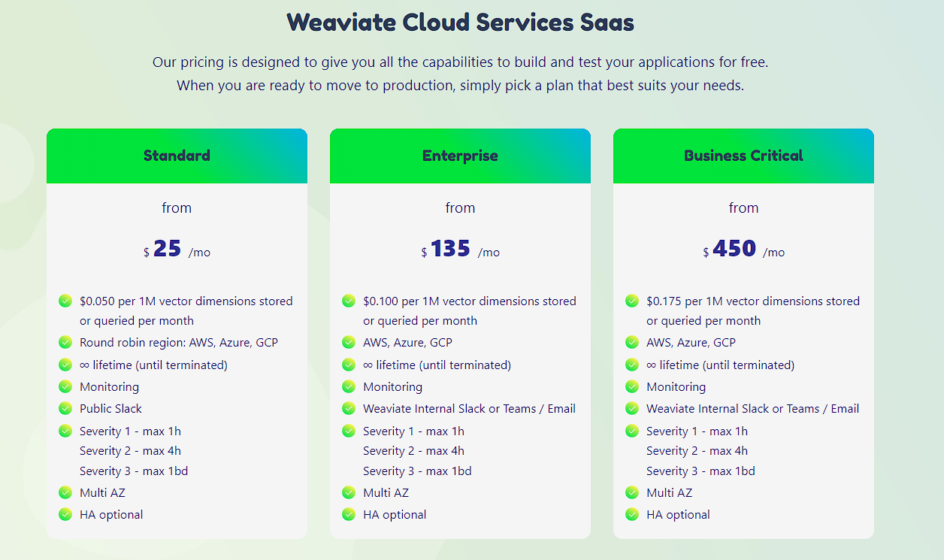Viewport: 944px width, 560px height.
Task: Click Standard's '∞ lifetime (until terminated)' text
Action: pos(153,365)
